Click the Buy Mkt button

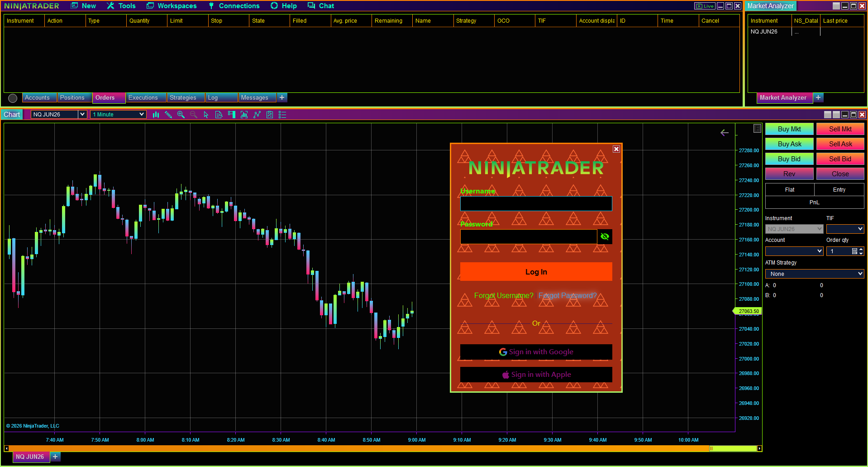pyautogui.click(x=789, y=129)
